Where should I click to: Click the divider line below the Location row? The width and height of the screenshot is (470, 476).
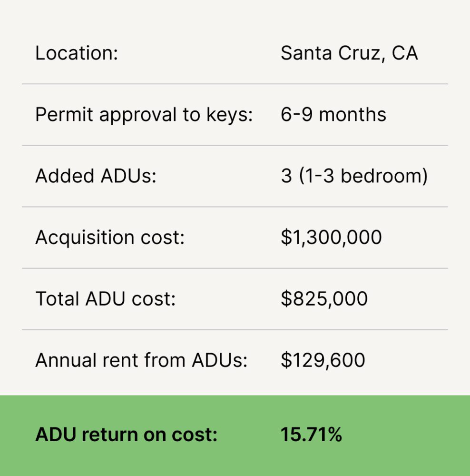pos(235,84)
